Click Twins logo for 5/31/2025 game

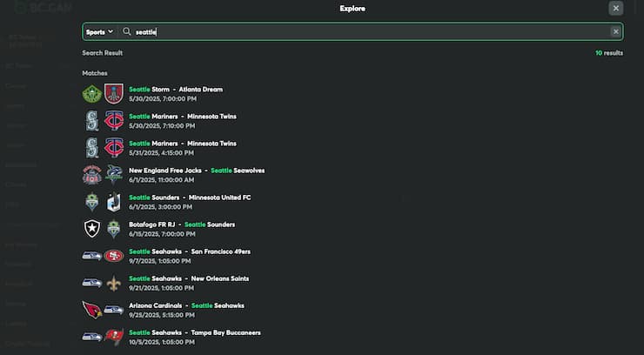coord(114,148)
